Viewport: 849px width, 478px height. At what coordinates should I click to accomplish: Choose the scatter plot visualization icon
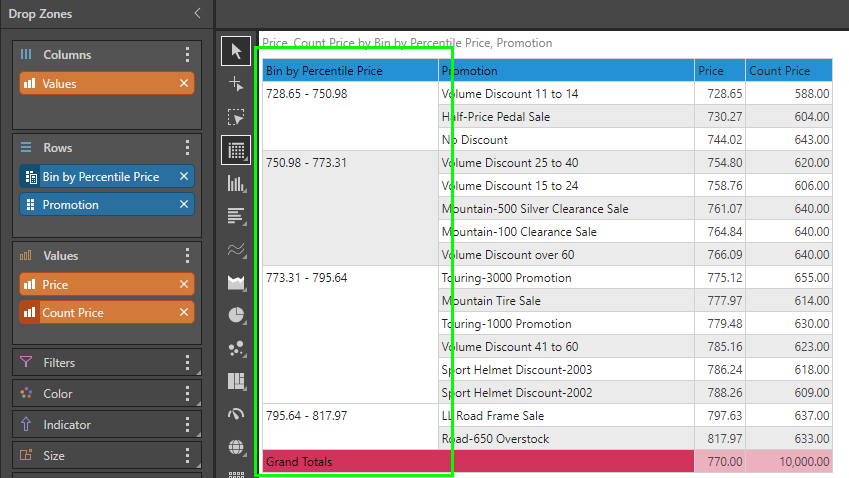tap(236, 348)
